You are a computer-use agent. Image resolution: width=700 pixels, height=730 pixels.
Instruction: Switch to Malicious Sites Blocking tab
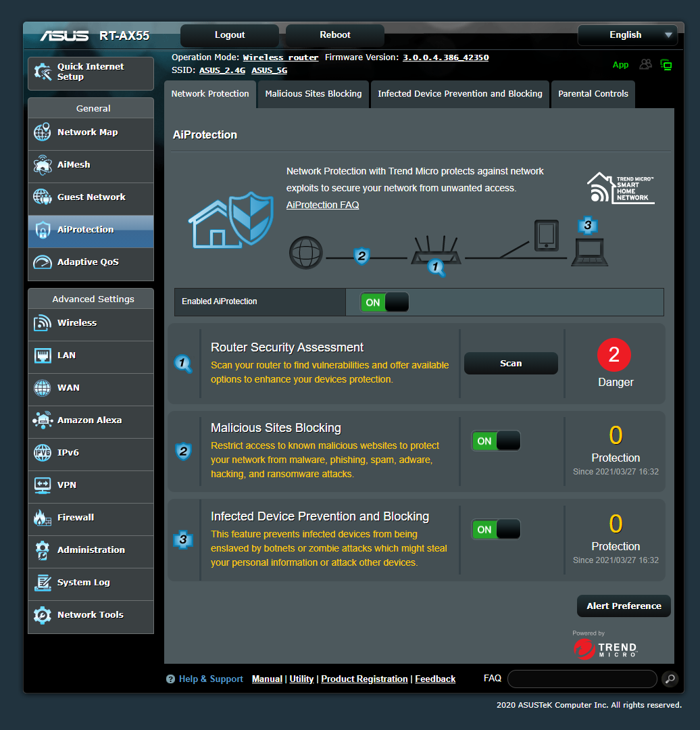(x=314, y=94)
